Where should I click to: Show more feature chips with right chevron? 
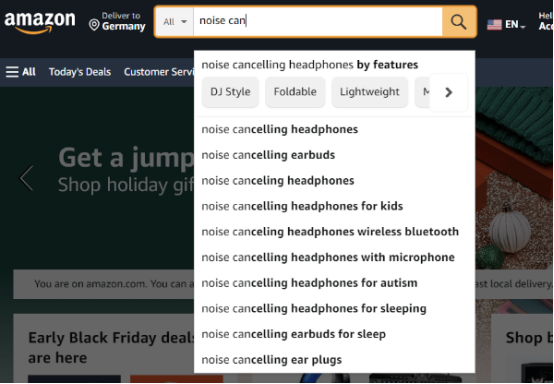(448, 92)
